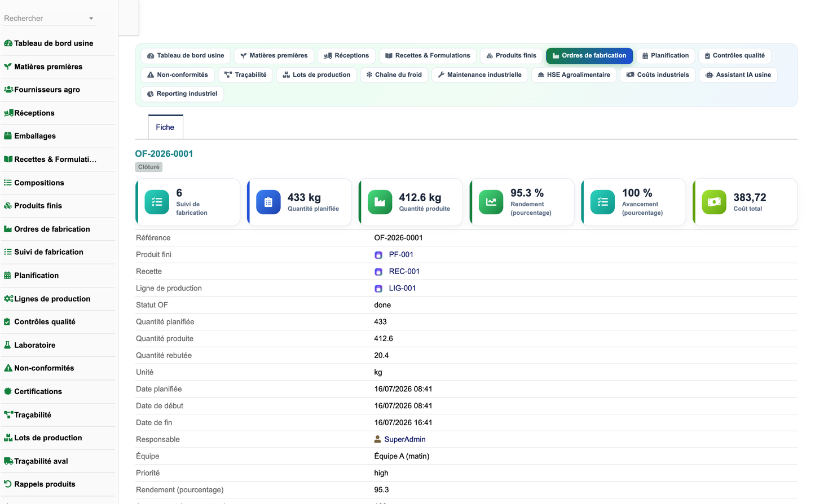Click the Coût total money icon
Image resolution: width=815 pixels, height=504 pixels.
point(714,202)
